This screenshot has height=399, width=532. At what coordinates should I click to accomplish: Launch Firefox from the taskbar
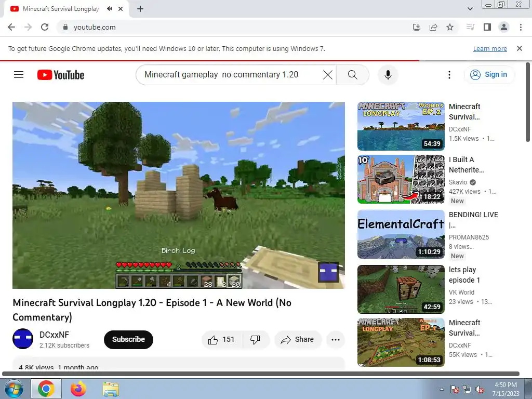[78, 389]
